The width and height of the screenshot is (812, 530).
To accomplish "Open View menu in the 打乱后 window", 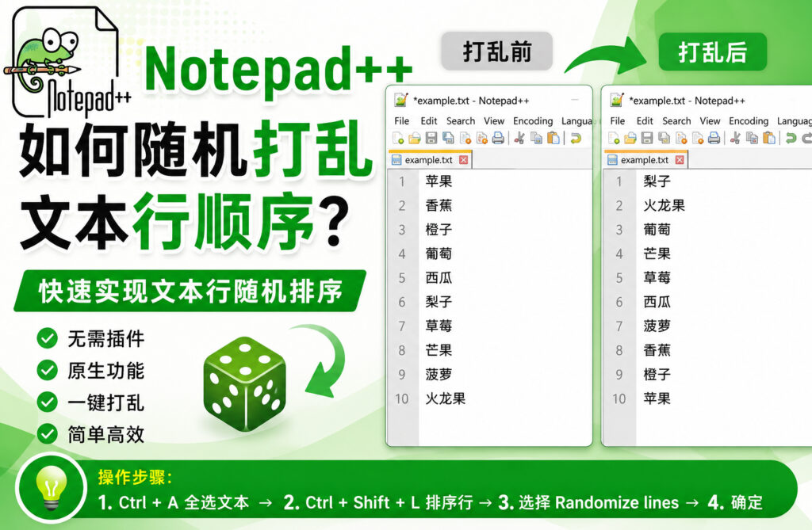I will click(x=710, y=120).
